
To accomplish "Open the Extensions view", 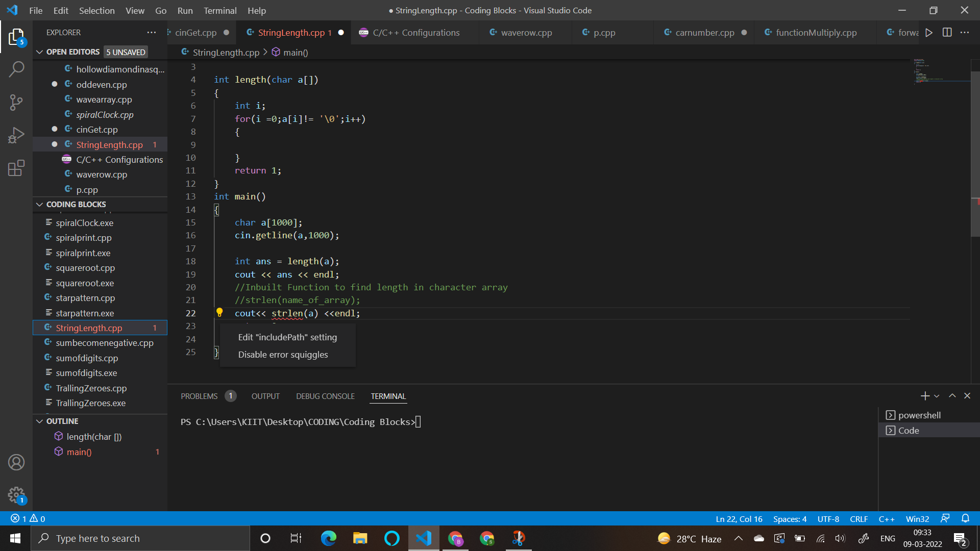I will point(16,168).
